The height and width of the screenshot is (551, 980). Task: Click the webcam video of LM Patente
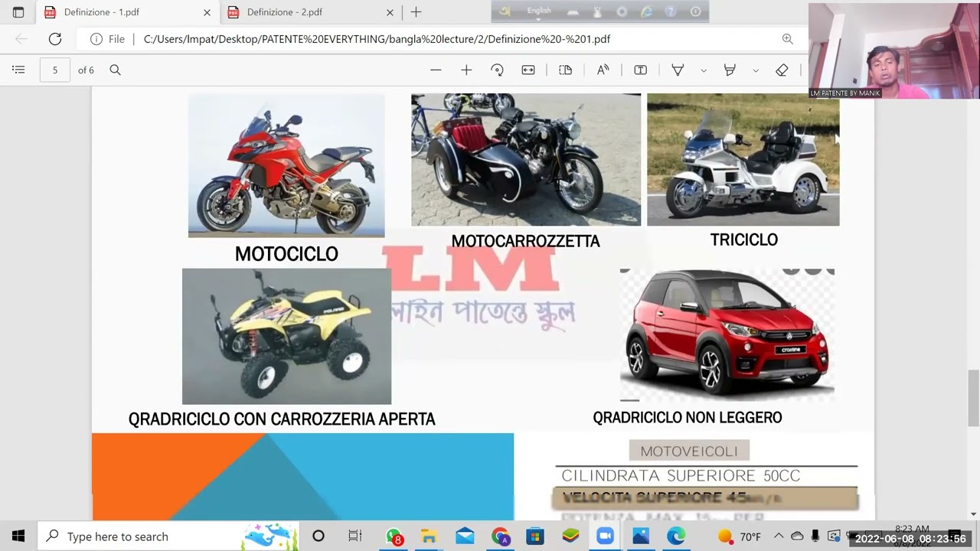(893, 51)
